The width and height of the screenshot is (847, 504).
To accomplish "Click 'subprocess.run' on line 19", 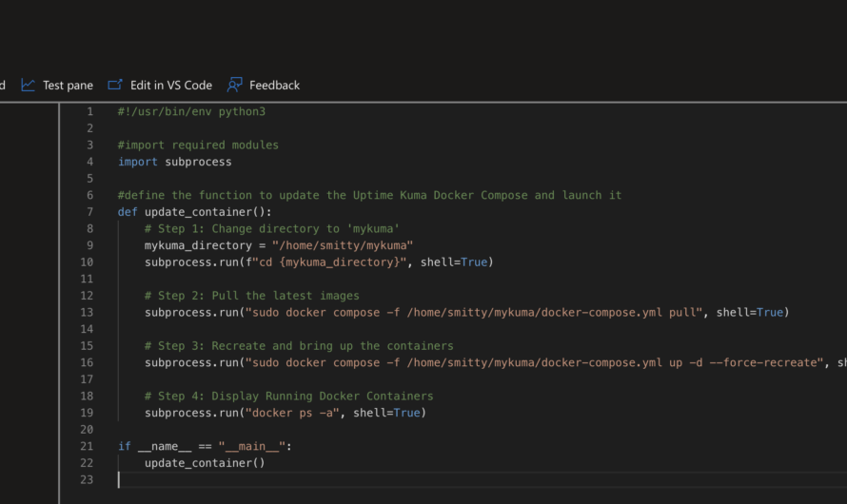I will click(x=191, y=413).
